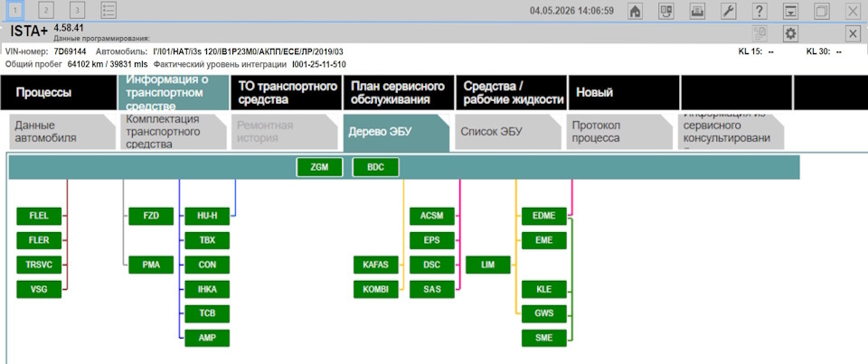Select session slot 2
Image resolution: width=868 pixels, height=364 pixels.
coord(47,11)
